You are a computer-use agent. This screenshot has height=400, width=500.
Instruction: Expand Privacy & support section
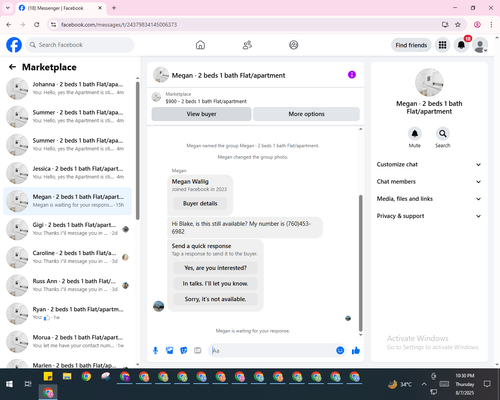429,216
